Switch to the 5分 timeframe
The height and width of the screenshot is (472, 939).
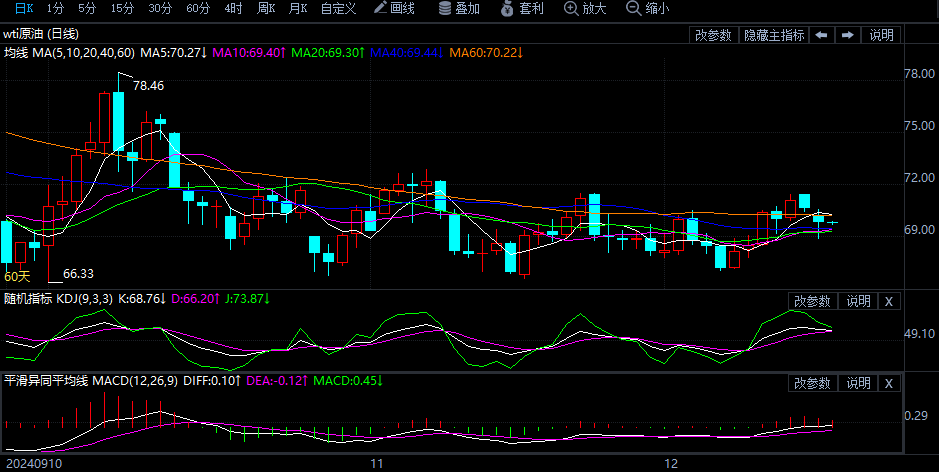tap(87, 9)
